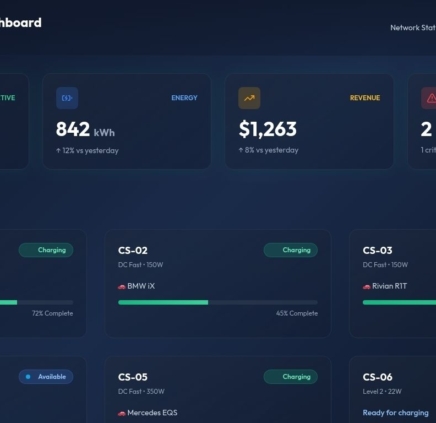Click the CS-05 station title
Viewport: 436px width, 423px height.
coord(133,377)
